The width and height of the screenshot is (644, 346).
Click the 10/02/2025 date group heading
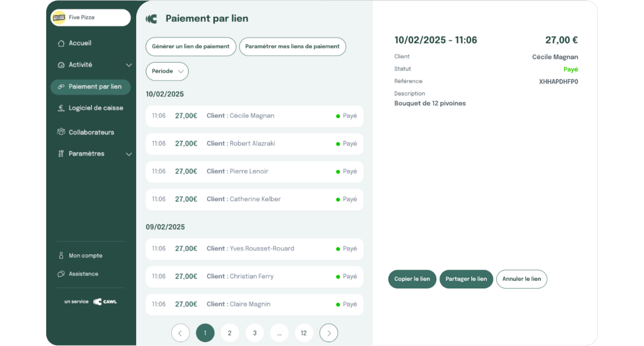coord(165,94)
